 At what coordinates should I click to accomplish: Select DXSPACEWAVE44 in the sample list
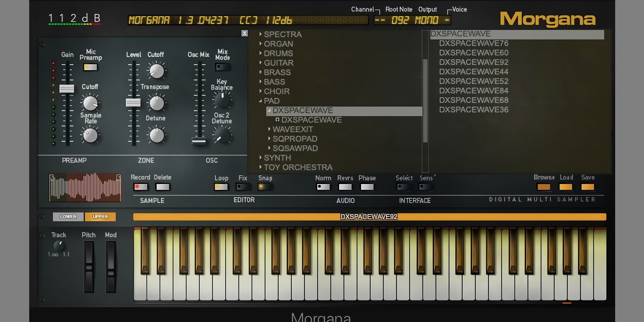474,72
